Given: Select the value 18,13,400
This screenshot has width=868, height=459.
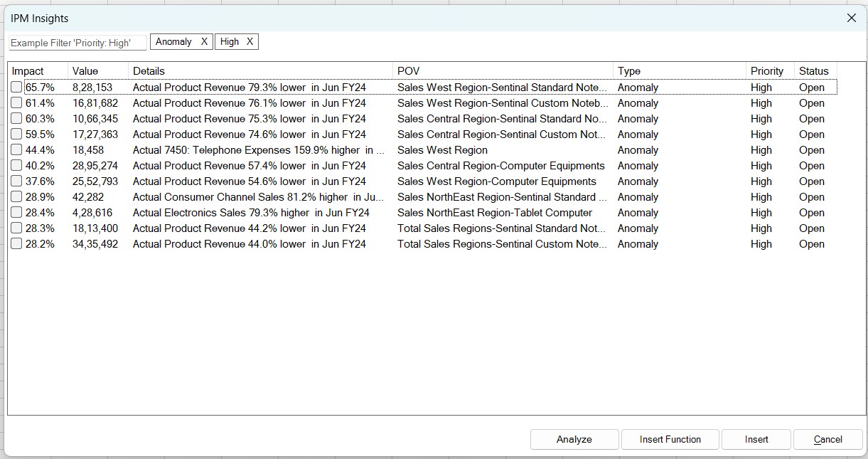Looking at the screenshot, I should [95, 228].
